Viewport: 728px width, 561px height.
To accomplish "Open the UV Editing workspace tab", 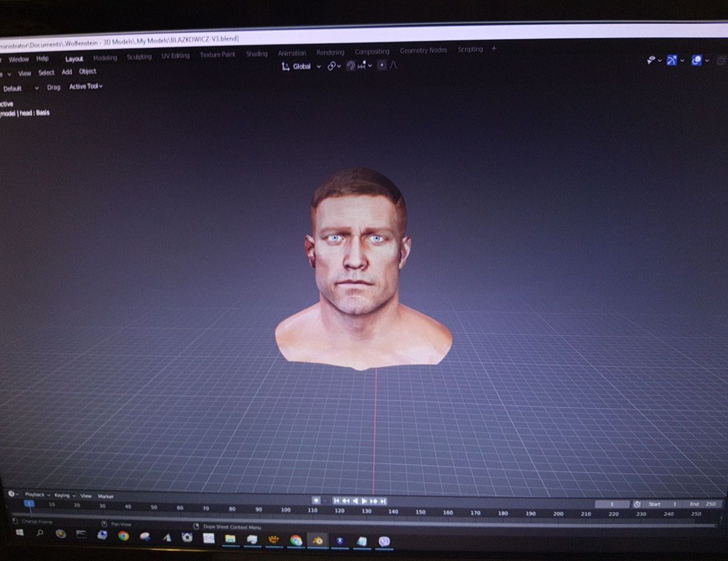I will (176, 56).
